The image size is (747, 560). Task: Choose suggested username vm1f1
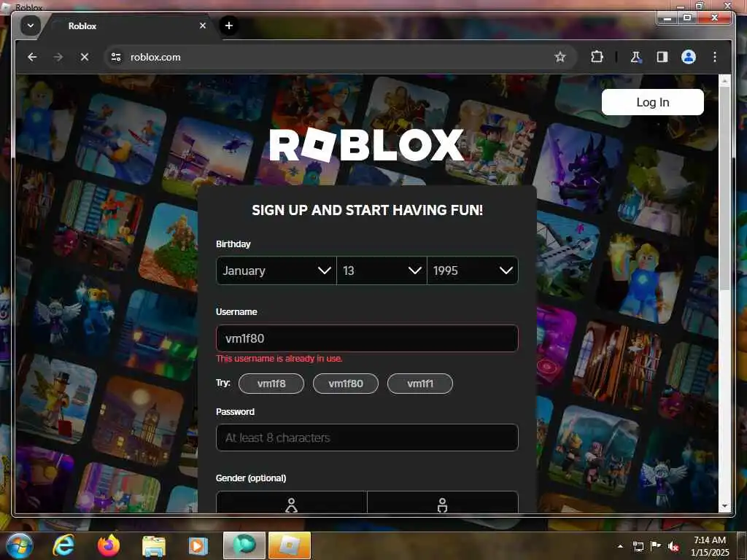[419, 384]
